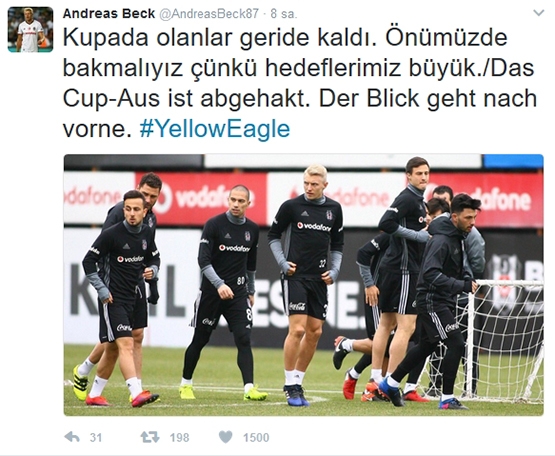555x456 pixels.
Task: Enlarge the attached training photo
Action: point(303,285)
